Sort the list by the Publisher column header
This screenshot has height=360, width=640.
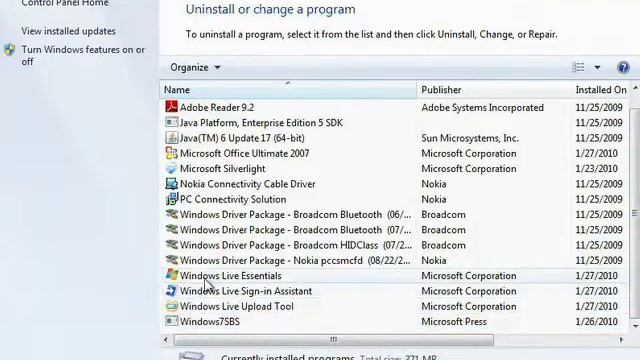point(494,89)
